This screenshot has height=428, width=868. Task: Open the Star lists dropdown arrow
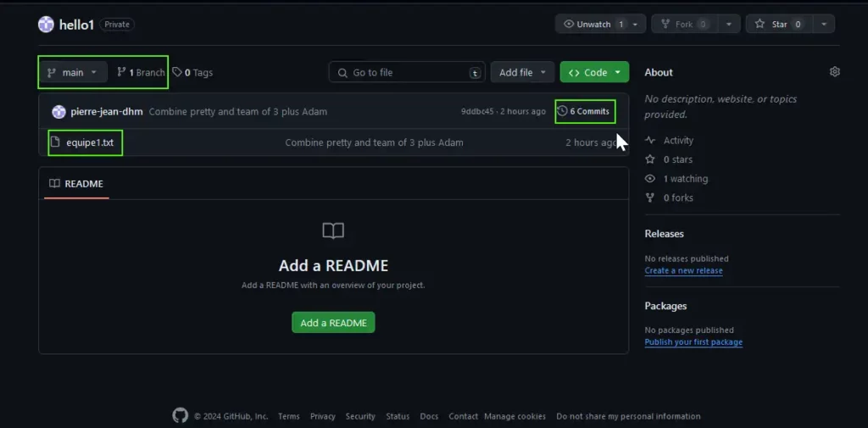824,25
